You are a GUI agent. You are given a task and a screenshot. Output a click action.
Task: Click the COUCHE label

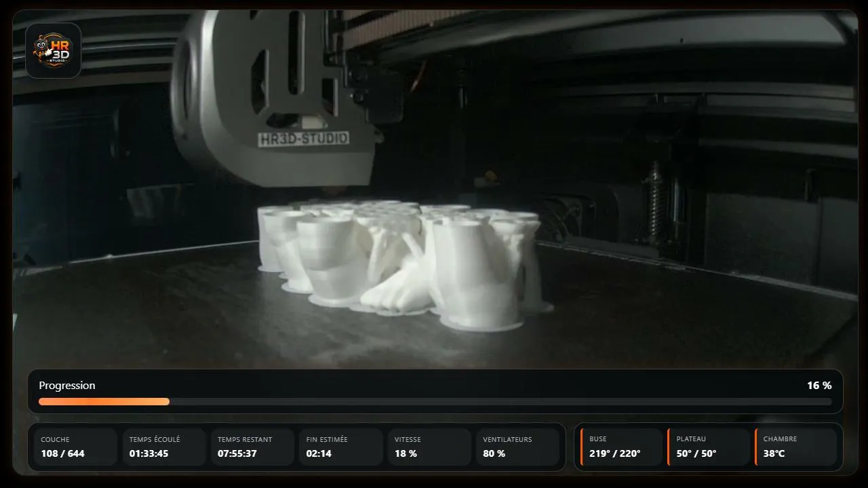(x=55, y=439)
